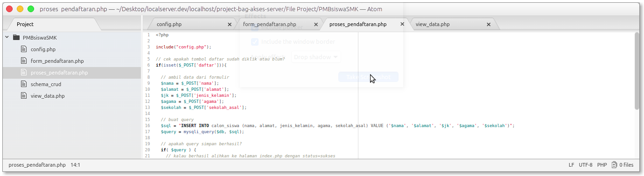The image size is (644, 176).
Task: Click the PMBsiswaSMK folder icon
Action: point(16,38)
